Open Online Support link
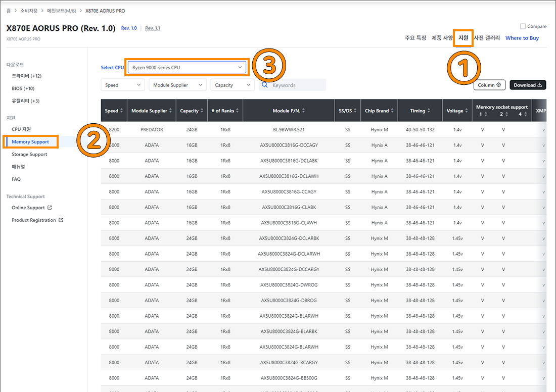Screen dimensions: 556x392 [28, 207]
